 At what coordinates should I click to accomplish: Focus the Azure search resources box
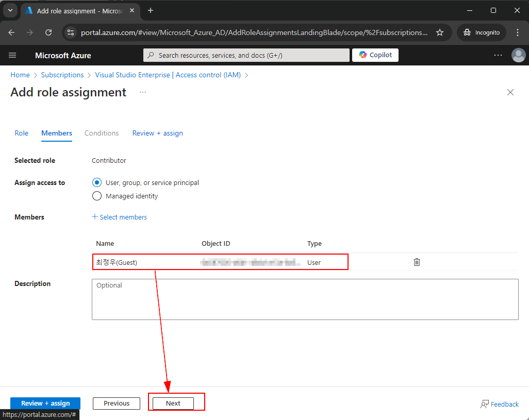point(246,55)
